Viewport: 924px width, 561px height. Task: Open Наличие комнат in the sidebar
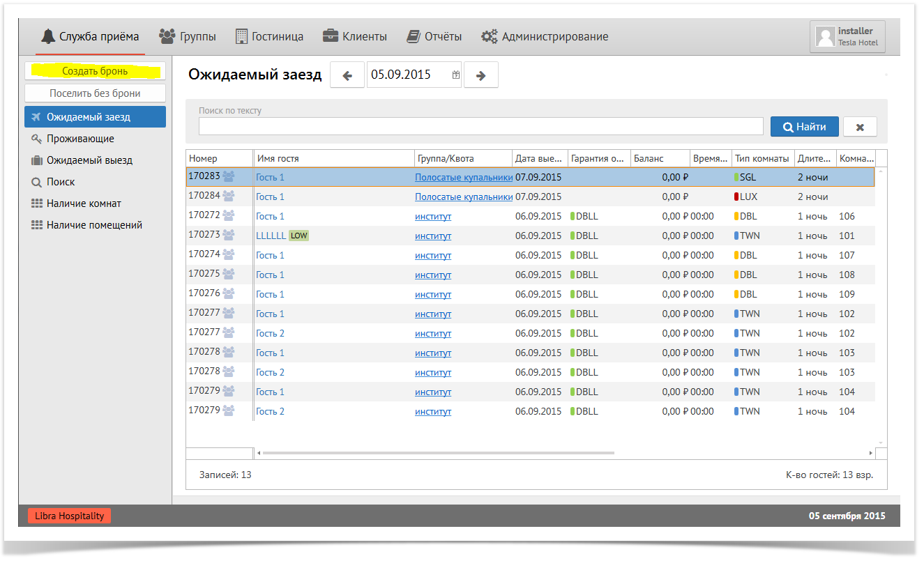[84, 203]
